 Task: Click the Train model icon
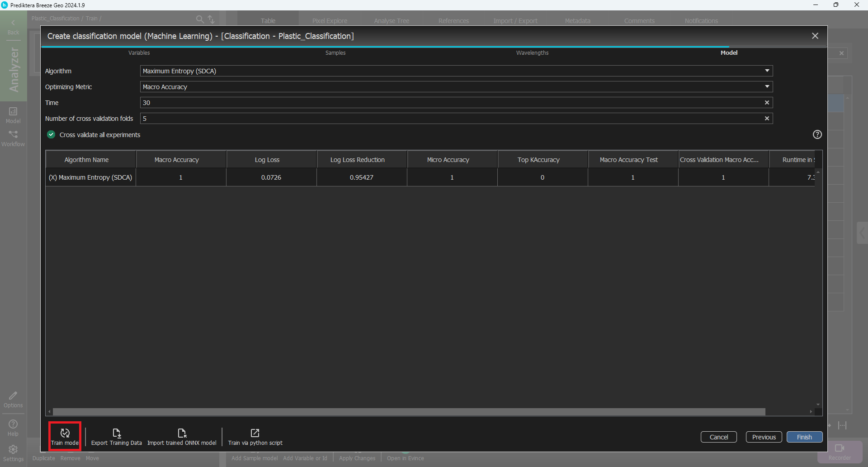click(65, 434)
